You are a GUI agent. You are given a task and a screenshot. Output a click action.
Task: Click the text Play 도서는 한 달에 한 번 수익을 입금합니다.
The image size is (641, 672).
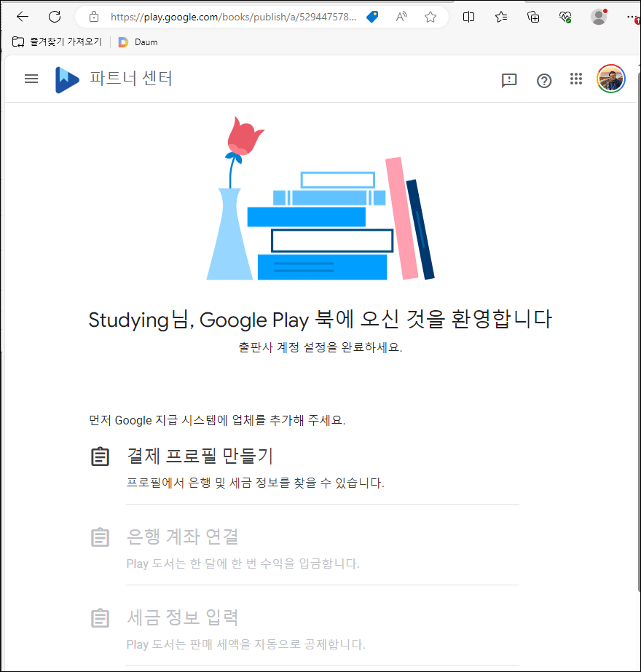[243, 564]
